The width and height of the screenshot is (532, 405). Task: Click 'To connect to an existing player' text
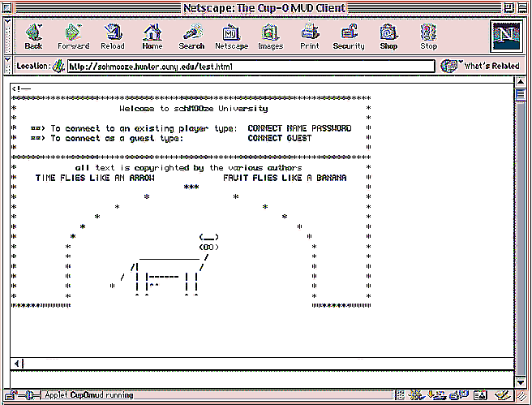pos(144,128)
